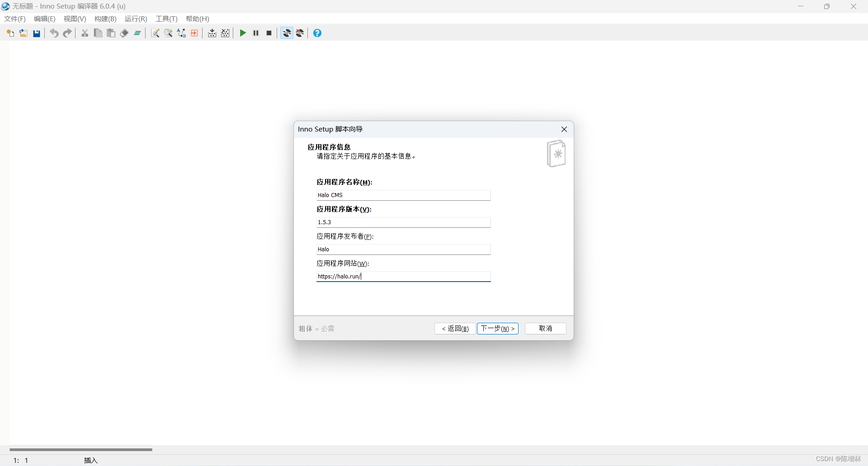The height and width of the screenshot is (466, 868).
Task: Click the Pause toolbar button
Action: tap(256, 33)
